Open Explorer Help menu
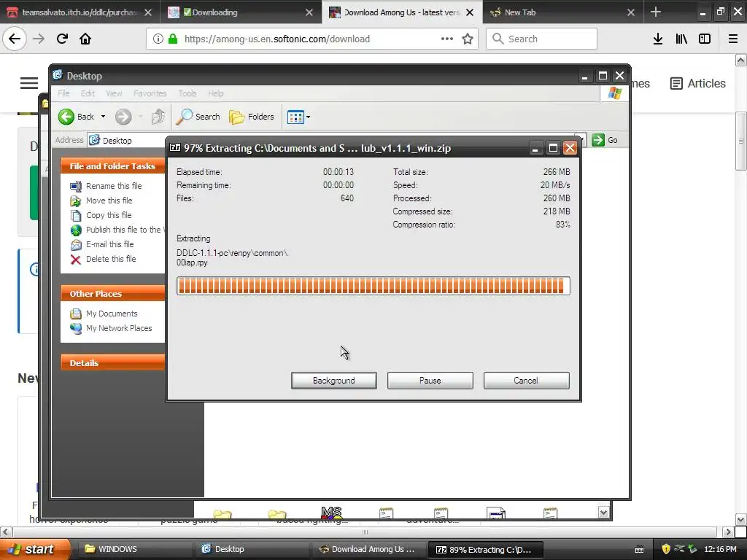 pyautogui.click(x=215, y=93)
